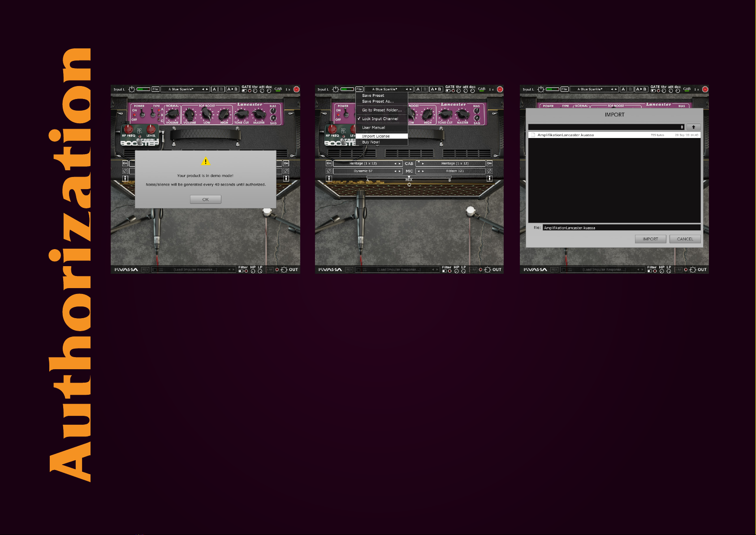Select Go to Preset Folder... menu entry
Viewport: 756px width, 535px height.
(382, 110)
